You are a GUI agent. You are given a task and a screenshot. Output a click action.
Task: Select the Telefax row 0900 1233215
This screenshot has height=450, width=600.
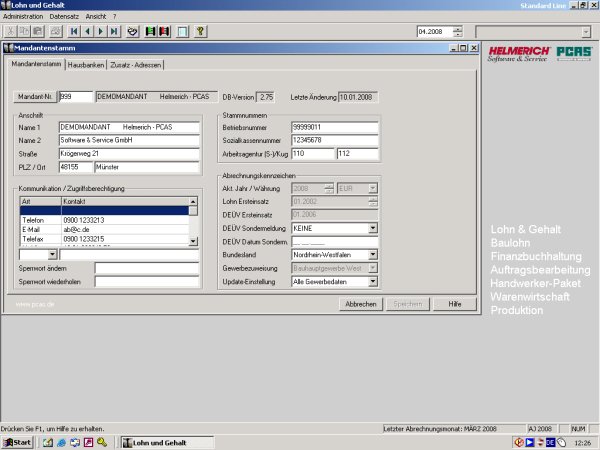[x=104, y=239]
